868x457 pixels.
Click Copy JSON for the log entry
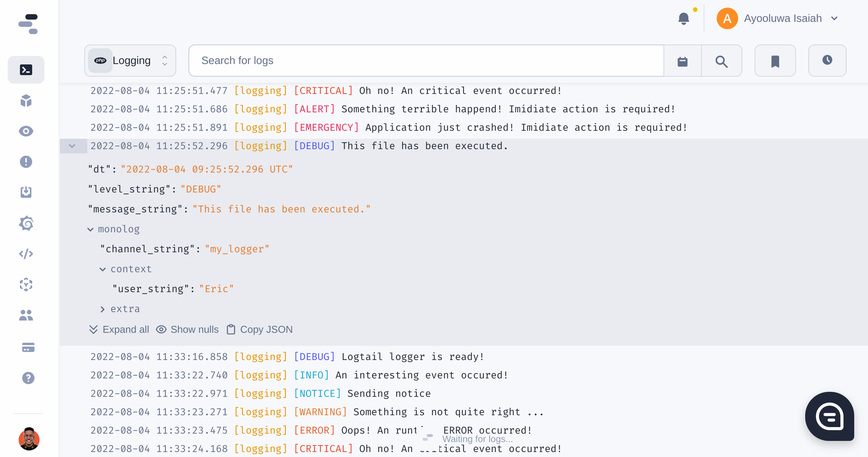click(259, 329)
